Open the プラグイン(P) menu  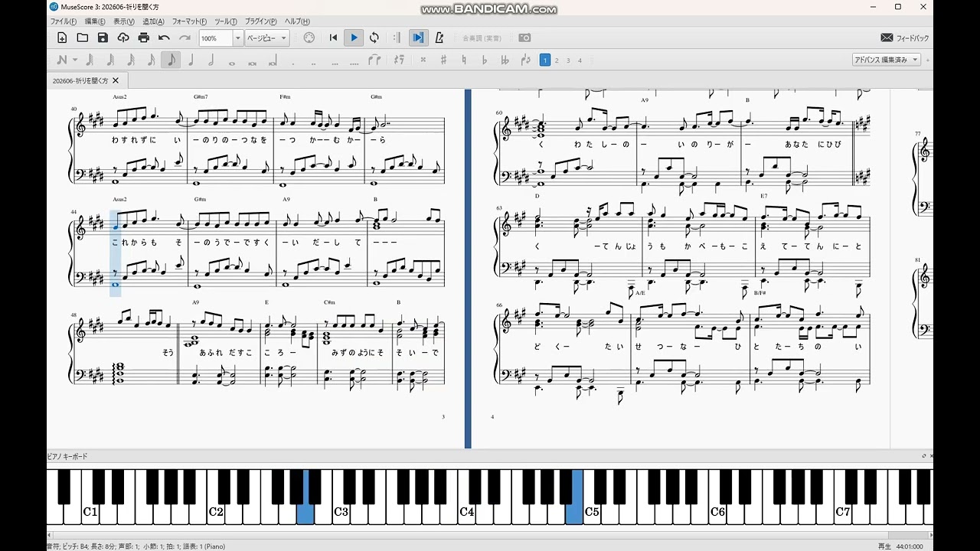(261, 21)
